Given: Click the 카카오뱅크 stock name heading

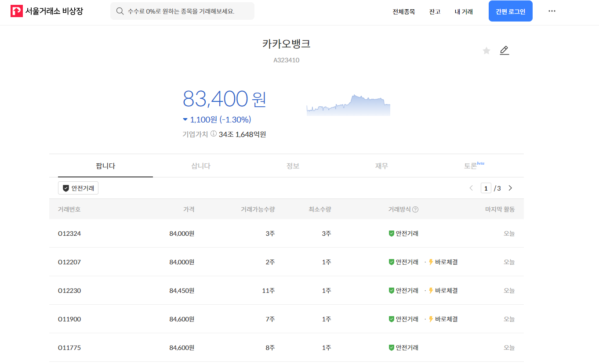Looking at the screenshot, I should [x=287, y=44].
